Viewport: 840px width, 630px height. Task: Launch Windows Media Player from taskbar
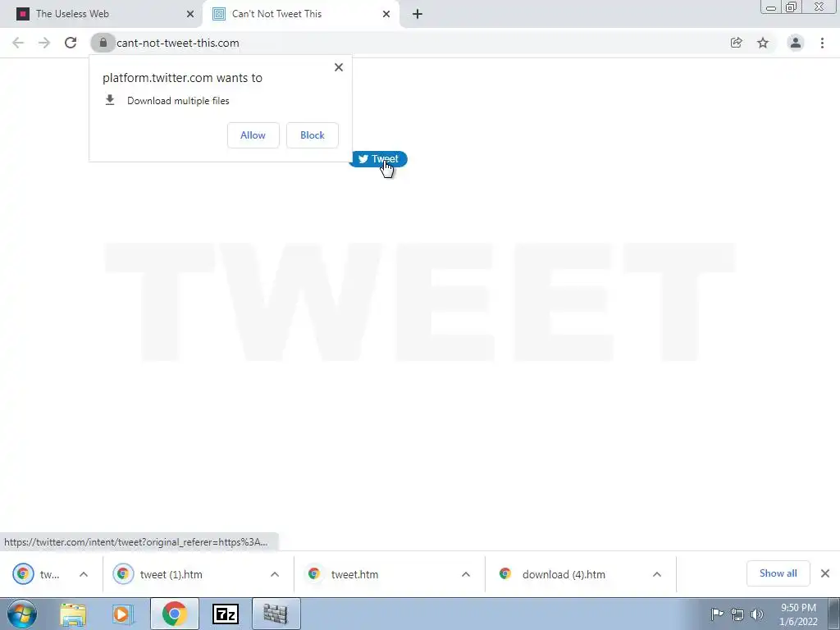click(x=123, y=614)
